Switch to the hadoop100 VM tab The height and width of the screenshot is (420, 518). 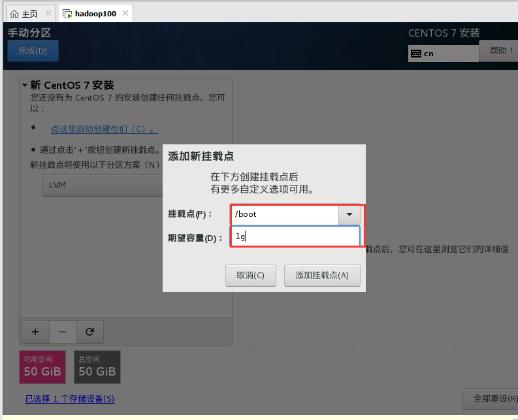pyautogui.click(x=95, y=14)
